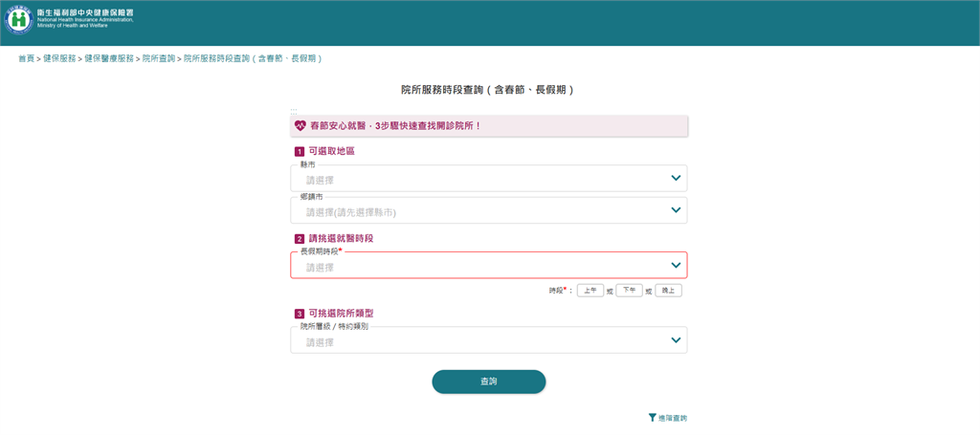The width and height of the screenshot is (980, 435).
Task: Click the heartbeat icon in the banner
Action: pyautogui.click(x=301, y=126)
